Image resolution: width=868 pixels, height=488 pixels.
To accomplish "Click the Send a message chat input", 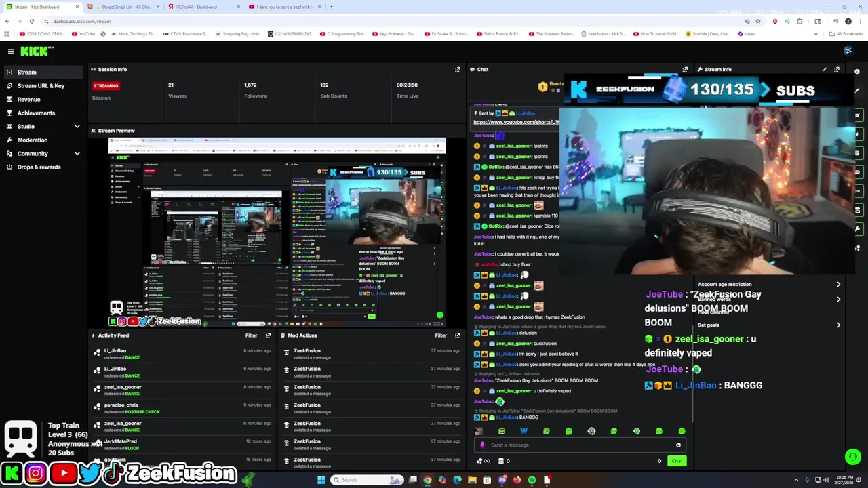I will click(580, 445).
